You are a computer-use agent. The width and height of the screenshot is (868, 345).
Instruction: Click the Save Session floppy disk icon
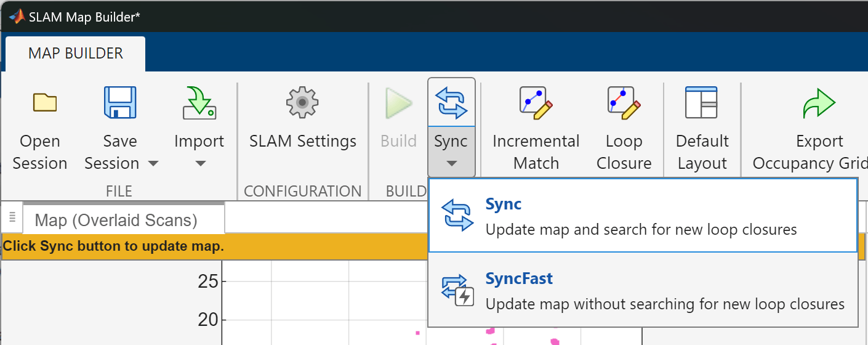[x=120, y=103]
